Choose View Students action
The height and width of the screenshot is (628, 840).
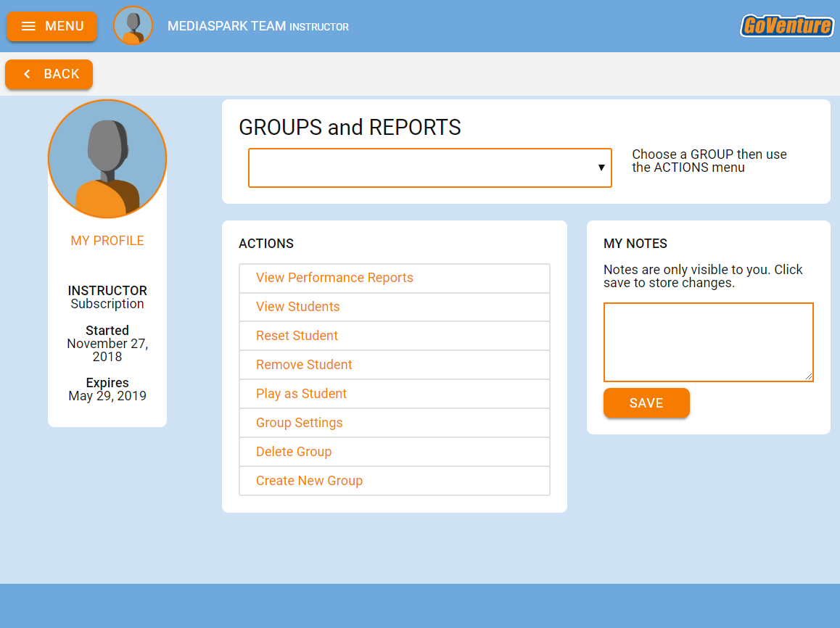[395, 307]
